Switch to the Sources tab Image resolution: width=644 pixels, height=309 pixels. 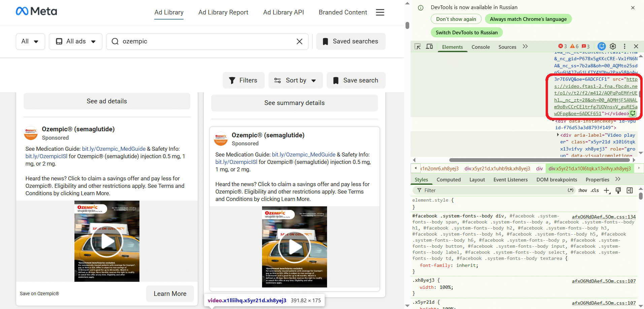507,47
